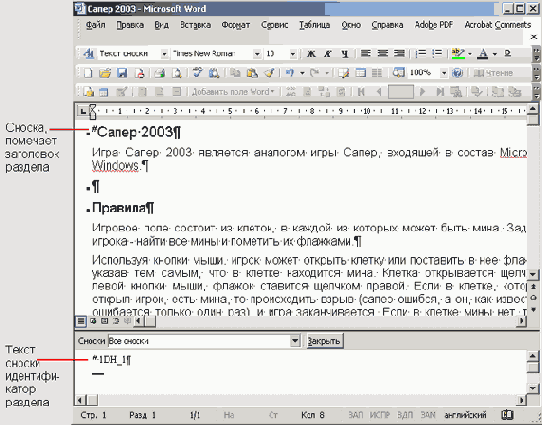Viewport: 542px width, 425px height.
Task: Open the font size dropdown
Action: [293, 54]
